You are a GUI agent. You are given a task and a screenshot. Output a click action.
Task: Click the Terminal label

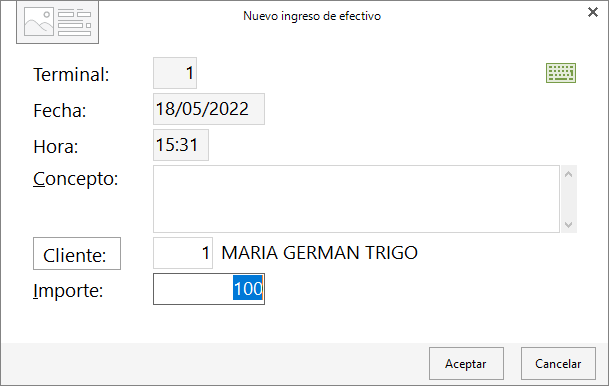tap(71, 74)
